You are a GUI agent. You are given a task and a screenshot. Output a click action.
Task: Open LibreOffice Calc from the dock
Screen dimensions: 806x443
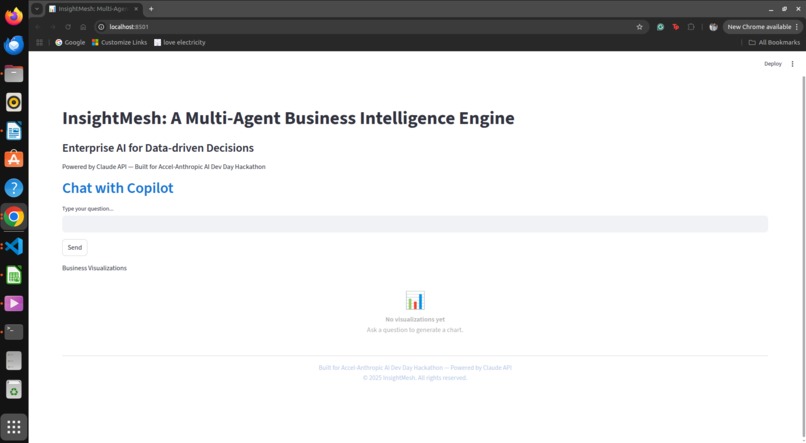(14, 275)
